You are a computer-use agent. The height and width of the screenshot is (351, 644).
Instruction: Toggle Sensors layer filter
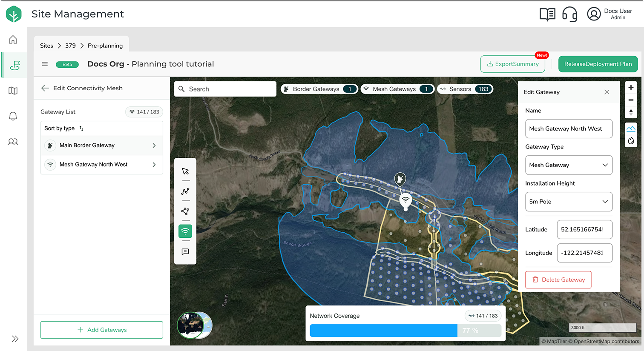[465, 89]
